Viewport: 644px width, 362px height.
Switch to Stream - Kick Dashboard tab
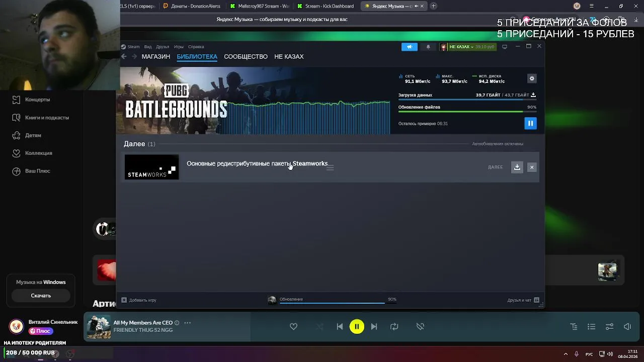click(326, 6)
